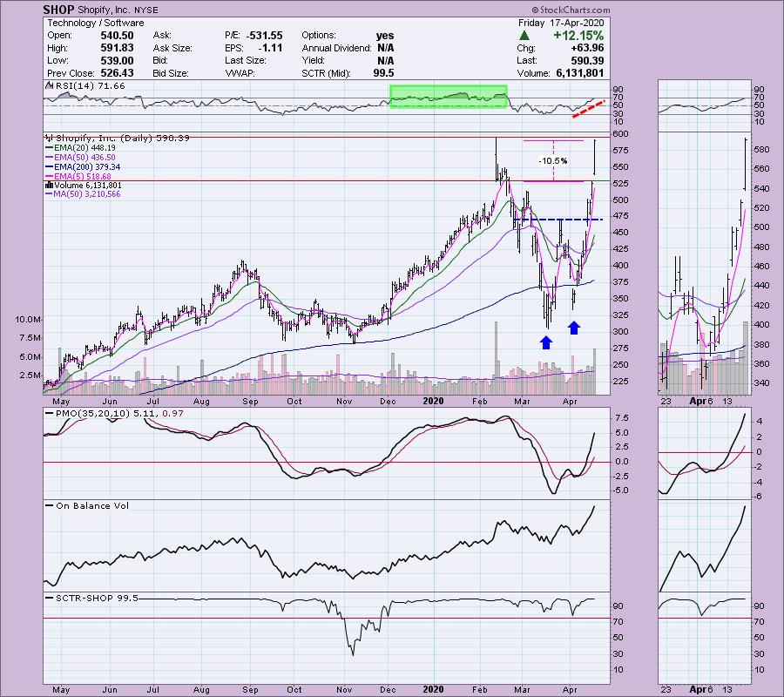Image resolution: width=784 pixels, height=697 pixels.
Task: Click the left blue up arrow near March low
Action: [x=545, y=342]
